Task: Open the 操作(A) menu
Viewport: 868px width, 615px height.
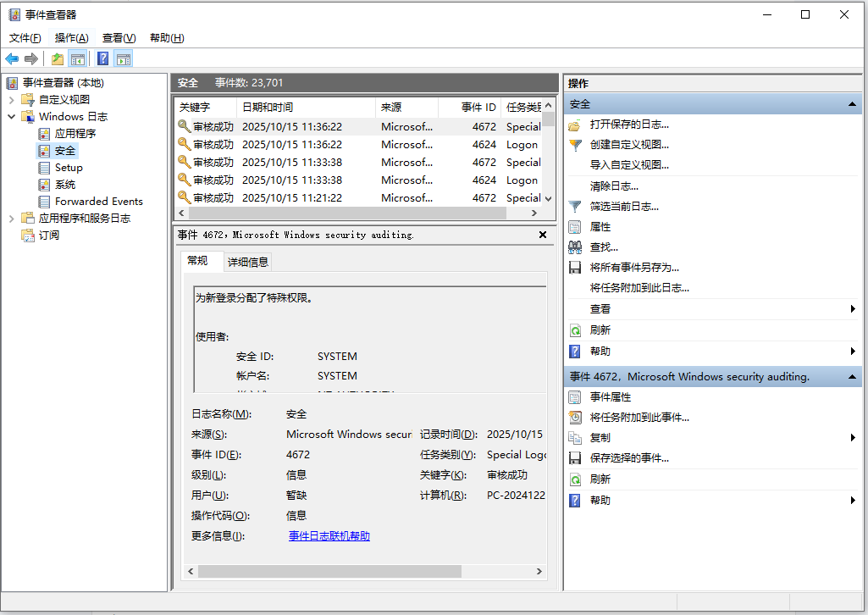Action: coord(71,37)
